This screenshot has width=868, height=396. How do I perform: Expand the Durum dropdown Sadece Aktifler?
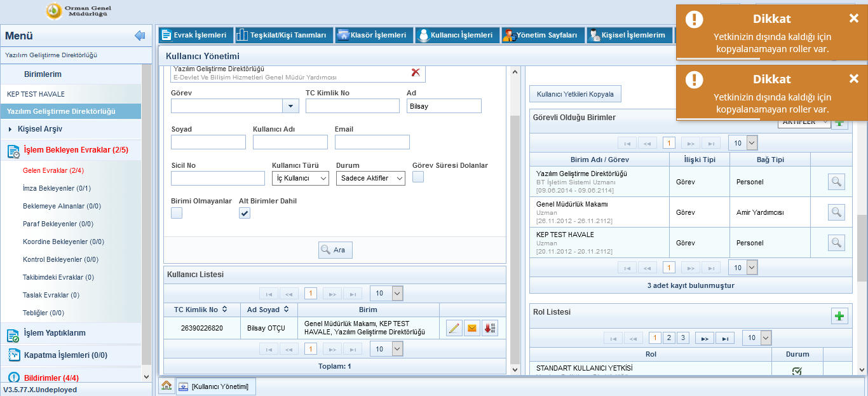coord(370,179)
